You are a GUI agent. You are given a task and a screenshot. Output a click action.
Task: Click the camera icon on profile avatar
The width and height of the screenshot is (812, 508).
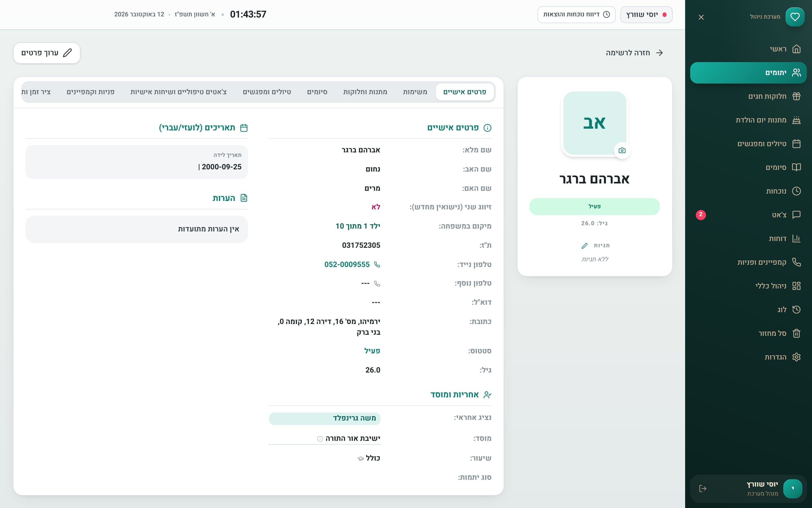click(622, 150)
